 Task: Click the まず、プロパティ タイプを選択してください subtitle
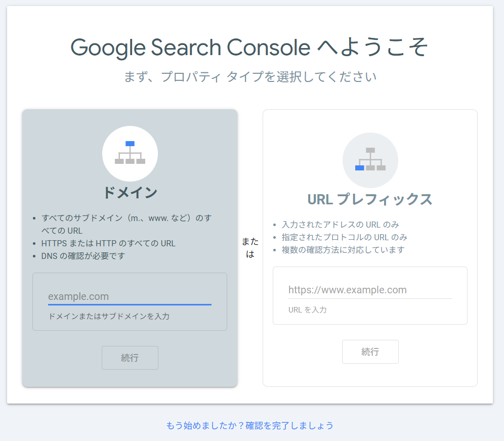250,77
